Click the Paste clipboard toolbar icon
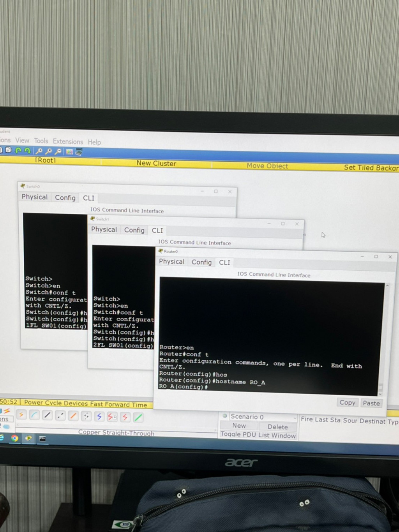Image resolution: width=399 pixels, height=532 pixels. point(9,150)
